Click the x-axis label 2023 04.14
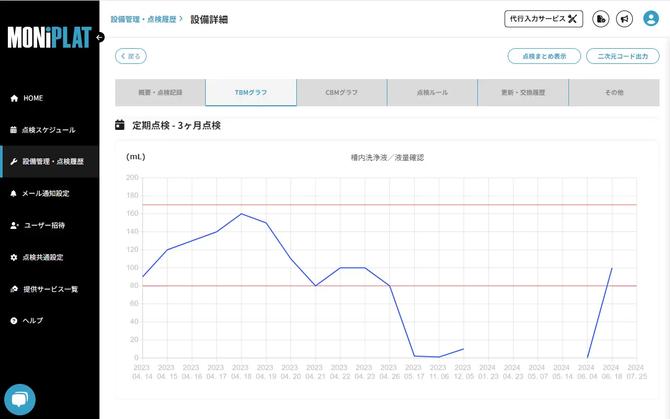The height and width of the screenshot is (419, 670). (142, 372)
